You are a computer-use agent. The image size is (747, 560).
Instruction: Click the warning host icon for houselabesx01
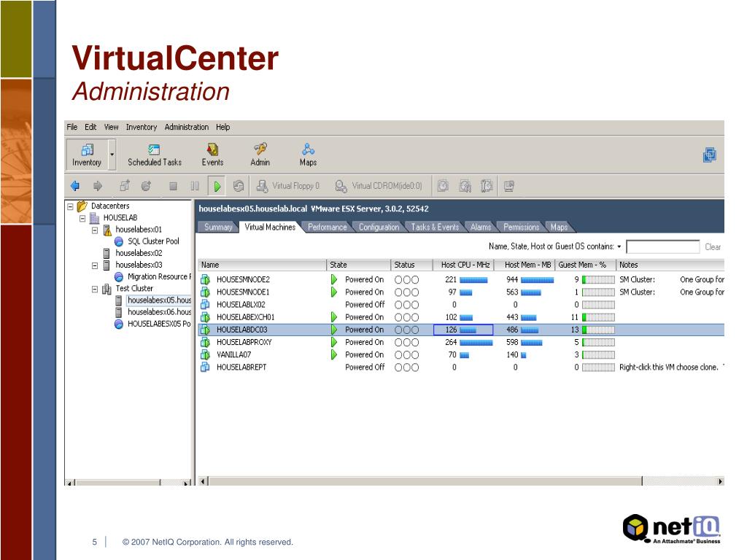tap(107, 230)
